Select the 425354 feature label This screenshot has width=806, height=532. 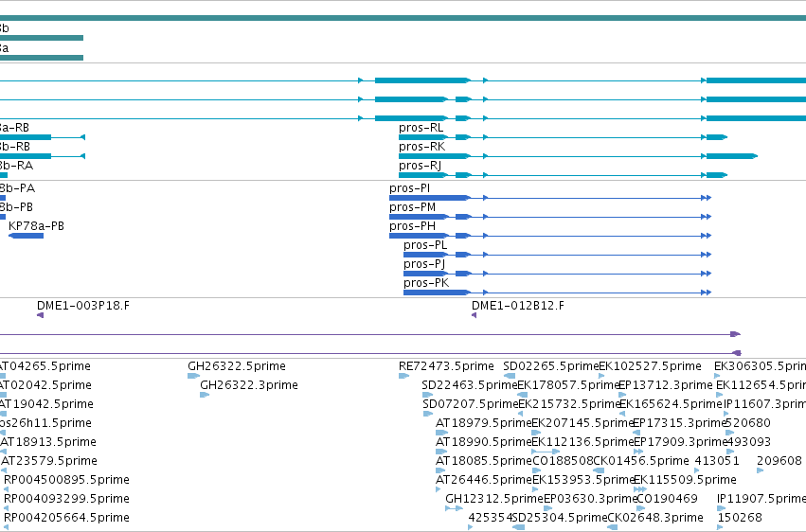[x=491, y=518]
